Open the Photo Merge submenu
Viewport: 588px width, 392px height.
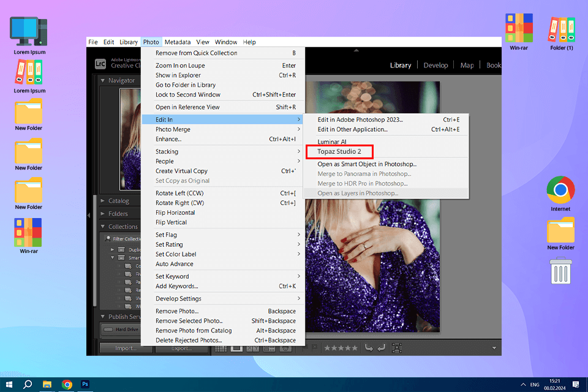223,129
